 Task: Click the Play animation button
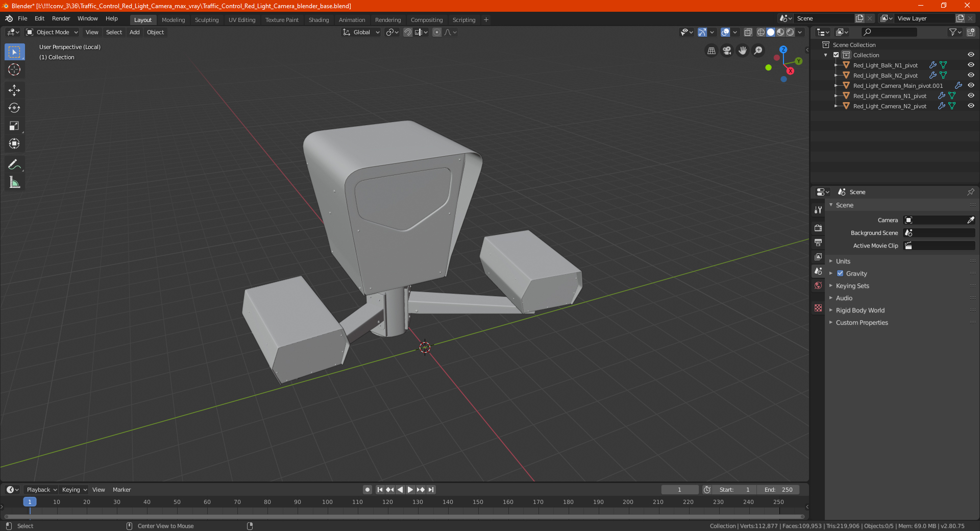pos(410,490)
